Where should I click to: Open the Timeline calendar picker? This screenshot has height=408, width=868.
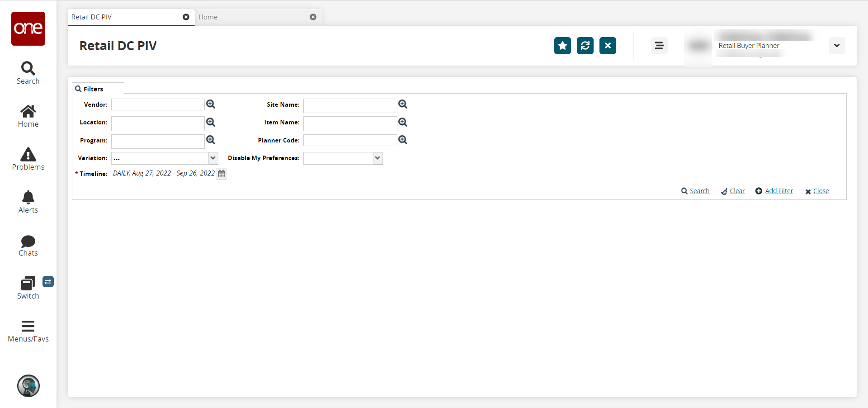coord(222,174)
